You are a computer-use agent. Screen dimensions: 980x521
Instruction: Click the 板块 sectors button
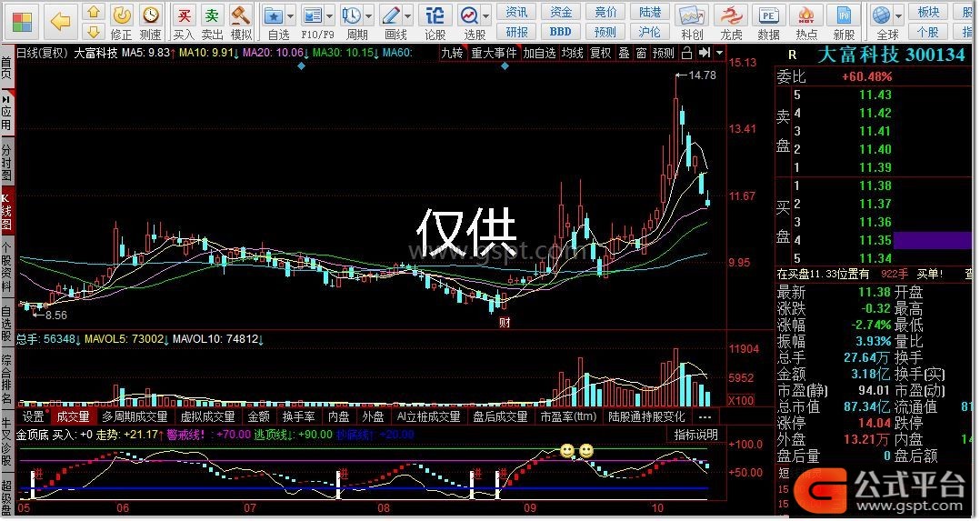[x=929, y=12]
